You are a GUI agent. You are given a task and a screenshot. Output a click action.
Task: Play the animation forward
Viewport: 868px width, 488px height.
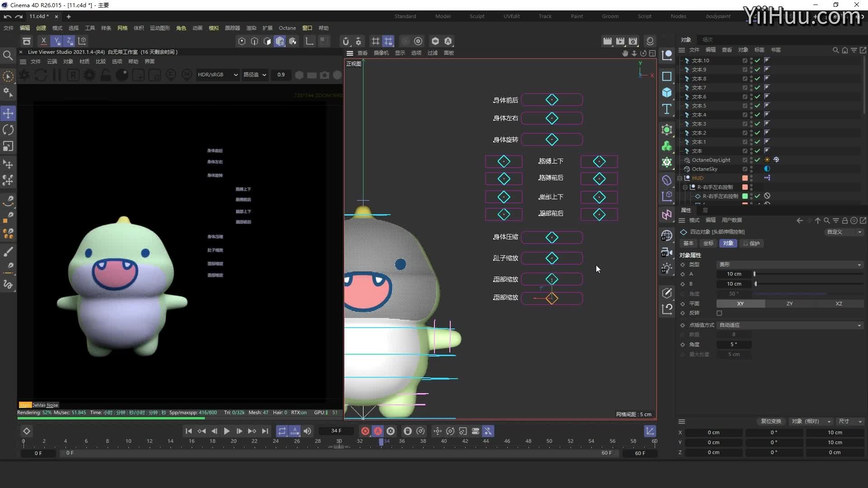(x=226, y=431)
